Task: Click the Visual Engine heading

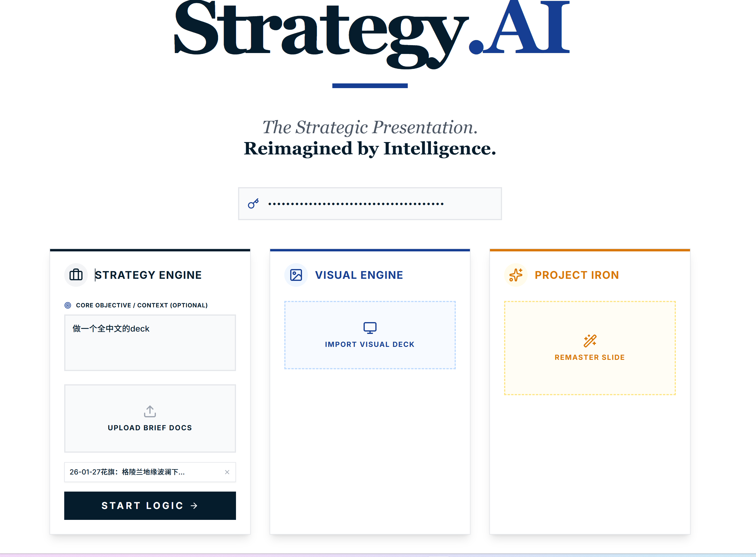Action: [x=359, y=275]
